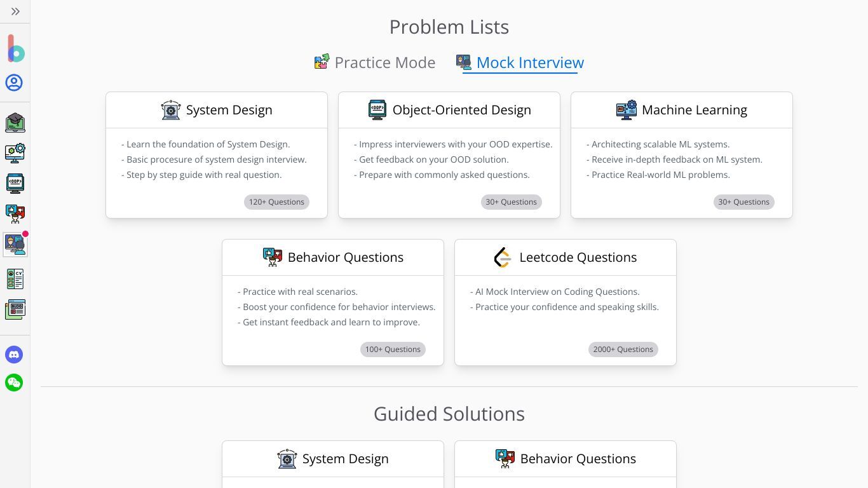Viewport: 868px width, 488px height.
Task: Click 'Architecting scalable ML systems.' text
Action: [658, 144]
